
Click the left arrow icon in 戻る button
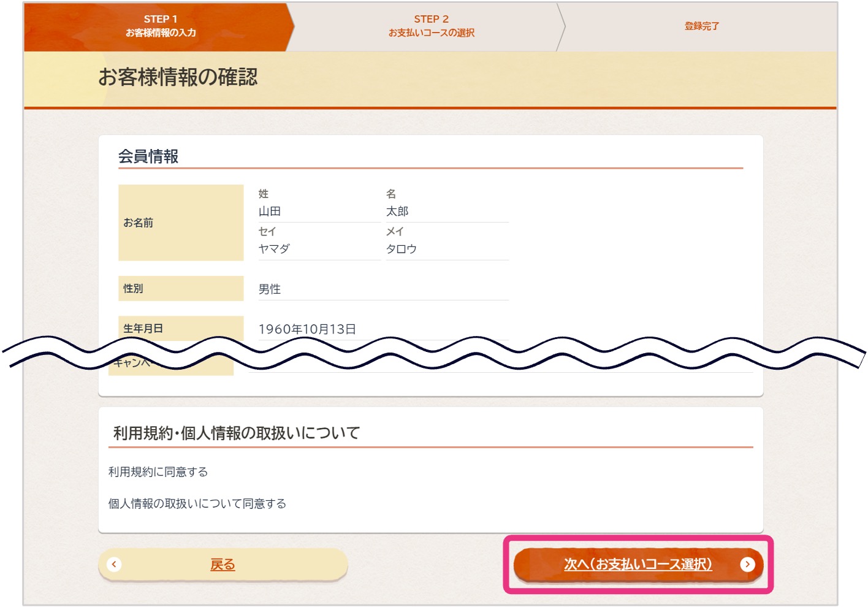(114, 564)
